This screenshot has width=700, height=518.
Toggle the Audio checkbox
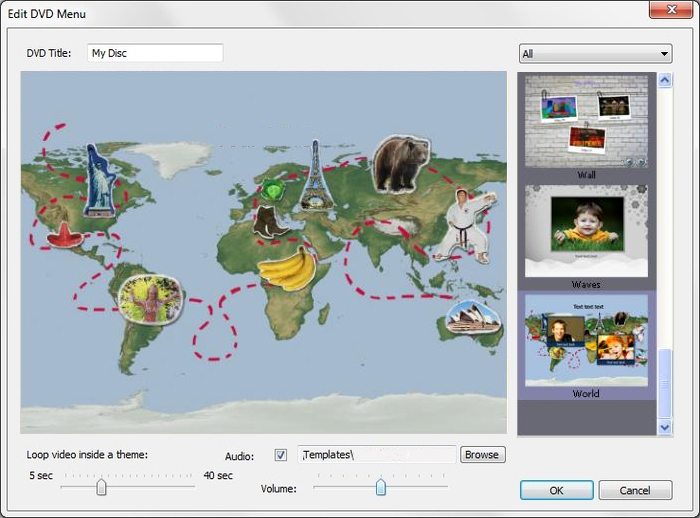[281, 455]
